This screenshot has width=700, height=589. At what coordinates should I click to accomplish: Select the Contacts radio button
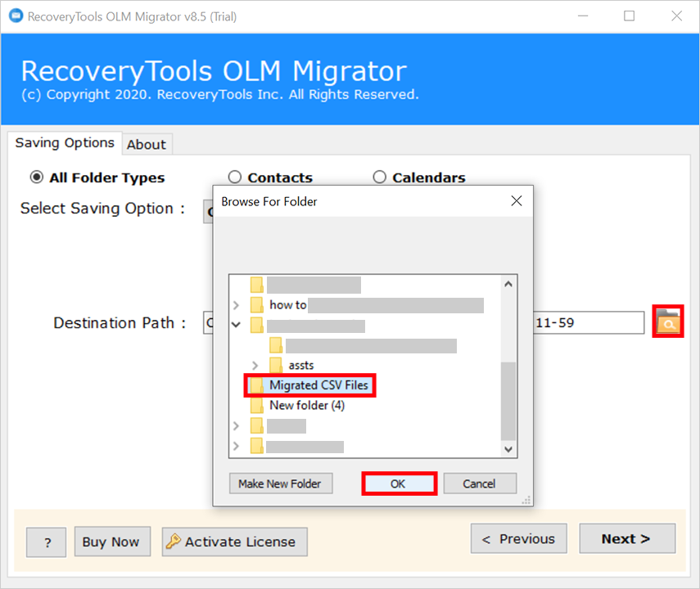point(235,178)
